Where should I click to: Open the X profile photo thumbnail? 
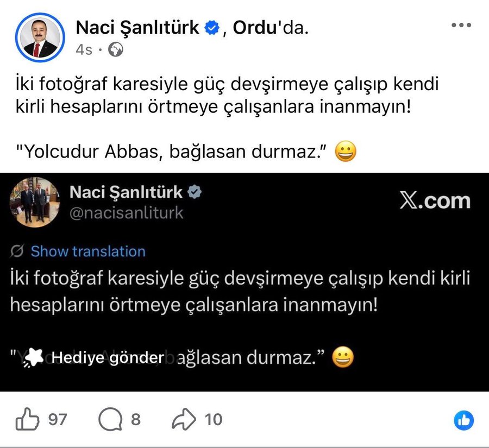point(35,202)
